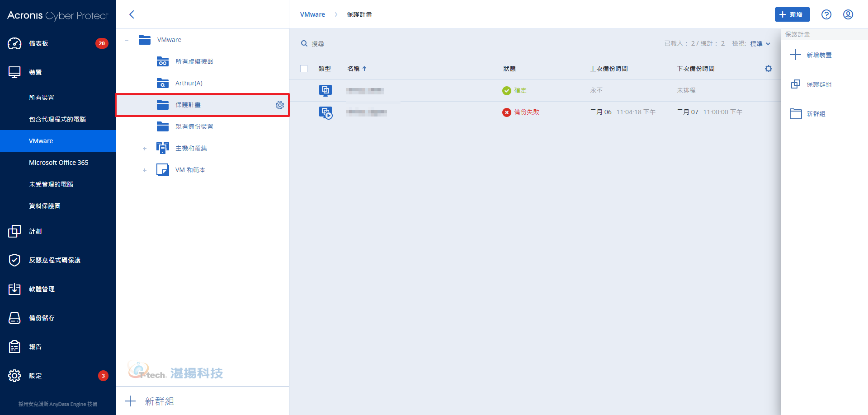Click the 狀態 column header
Screen dimensions: 868x415
(x=509, y=69)
